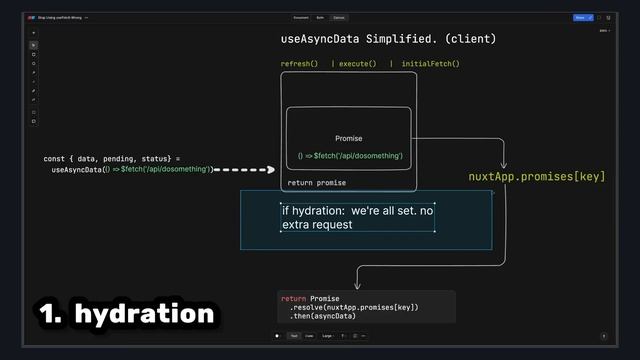
Task: Expand the left toolbar's top dropdown arrow
Action: point(33,33)
